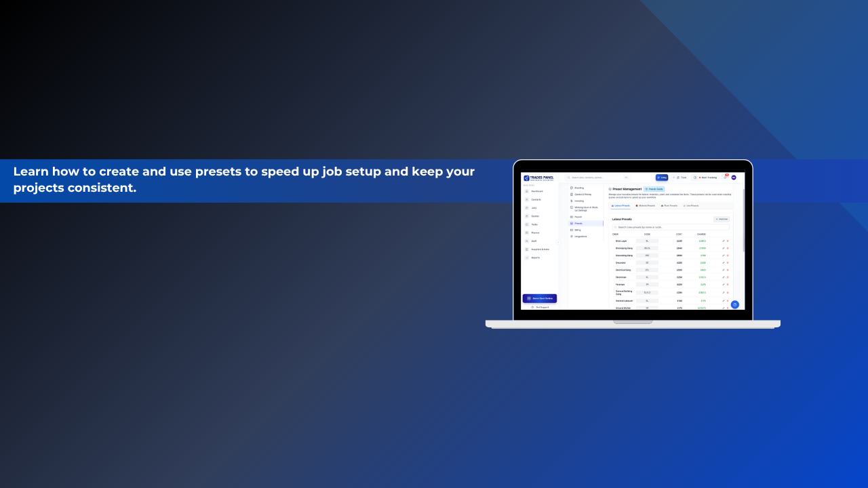Open the Trades Panel logo
Image resolution: width=868 pixels, height=488 pixels.
coord(538,178)
